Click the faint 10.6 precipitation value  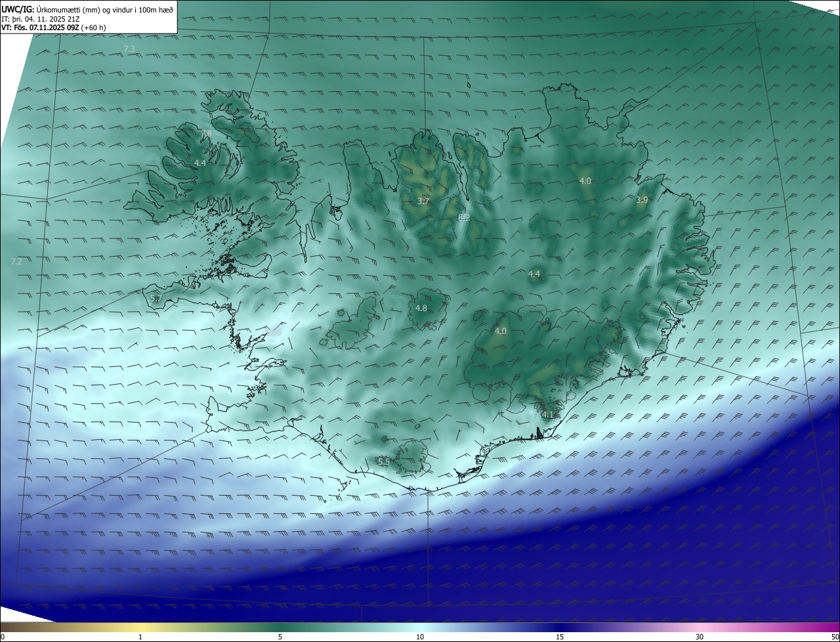point(273,332)
